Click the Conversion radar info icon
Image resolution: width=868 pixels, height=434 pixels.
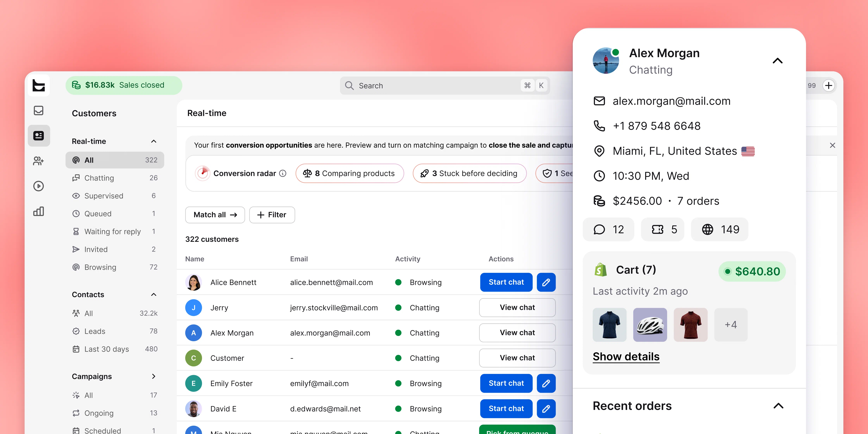pos(283,174)
